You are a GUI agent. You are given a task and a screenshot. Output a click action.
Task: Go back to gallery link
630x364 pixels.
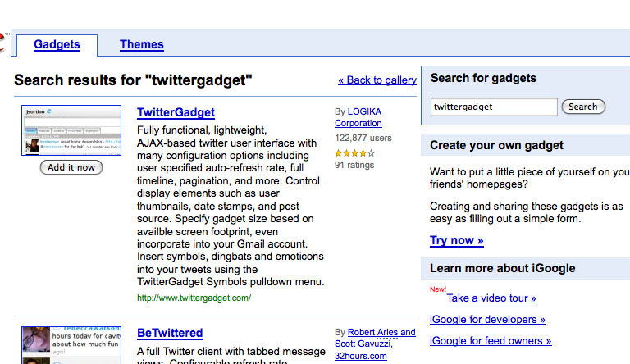click(x=377, y=80)
